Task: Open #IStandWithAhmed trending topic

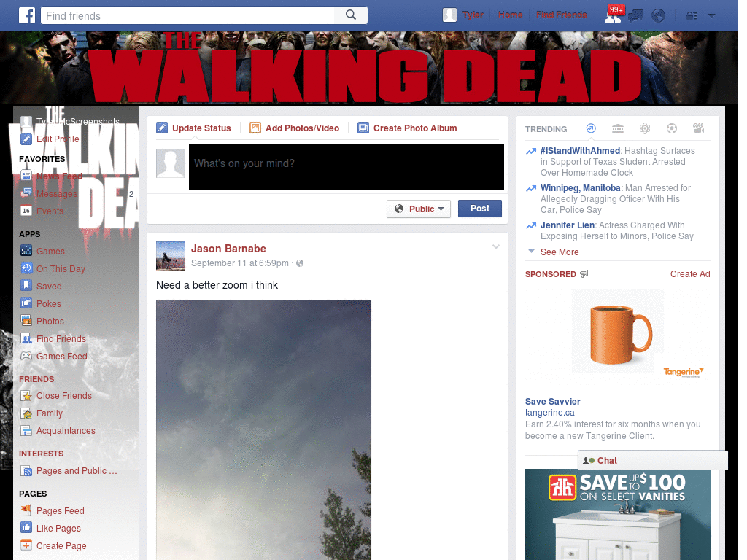Action: pos(580,150)
